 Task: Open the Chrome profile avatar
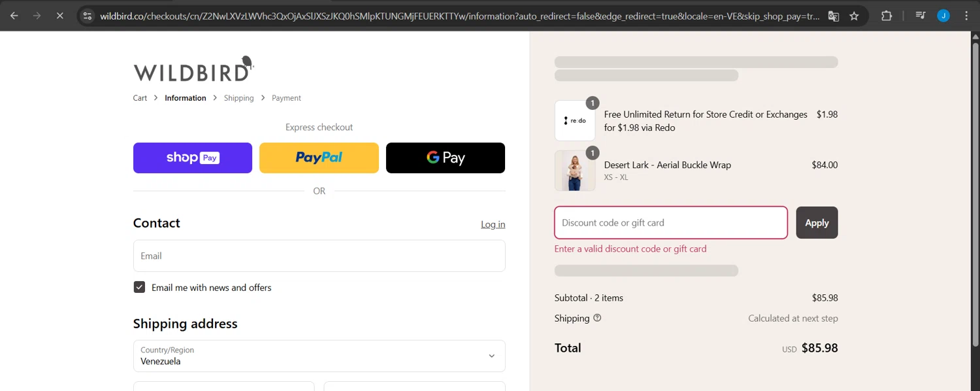943,16
